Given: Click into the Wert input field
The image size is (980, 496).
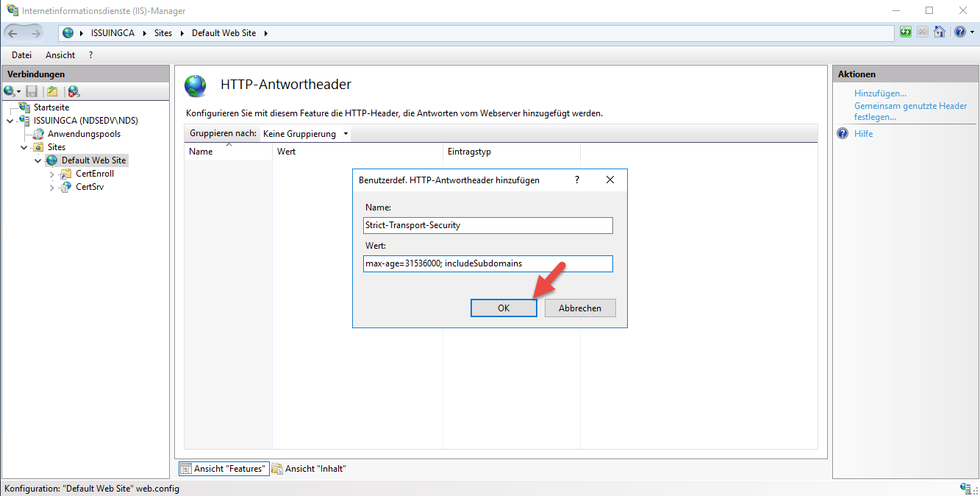Looking at the screenshot, I should click(487, 263).
